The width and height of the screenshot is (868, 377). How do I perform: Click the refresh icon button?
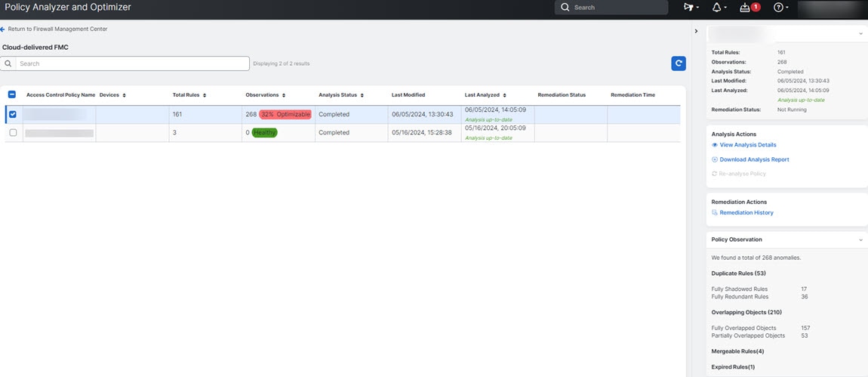coord(678,63)
